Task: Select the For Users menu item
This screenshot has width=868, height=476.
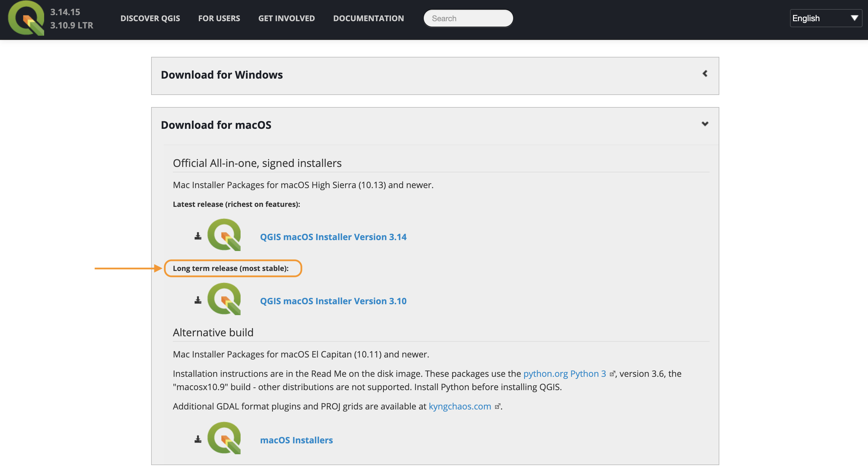Action: click(219, 17)
